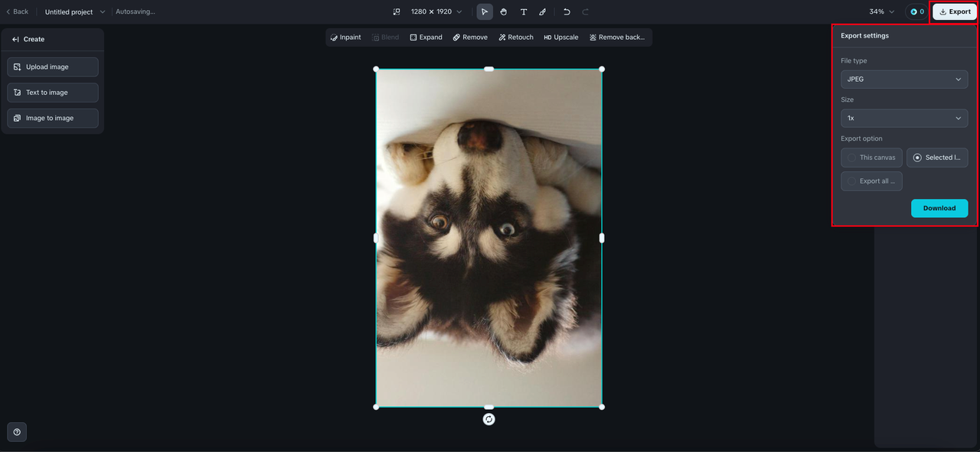The width and height of the screenshot is (980, 452).
Task: Open the help question mark icon
Action: click(x=17, y=432)
